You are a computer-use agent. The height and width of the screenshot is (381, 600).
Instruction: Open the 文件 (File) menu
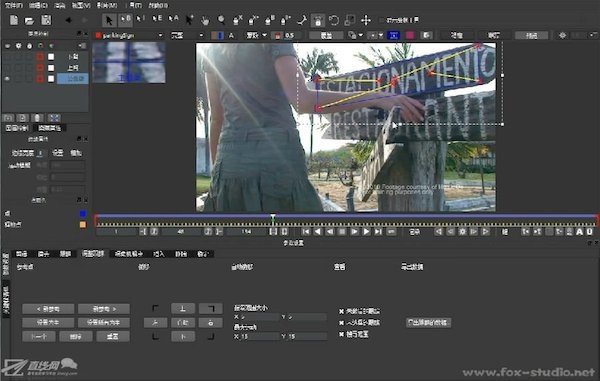[13, 5]
